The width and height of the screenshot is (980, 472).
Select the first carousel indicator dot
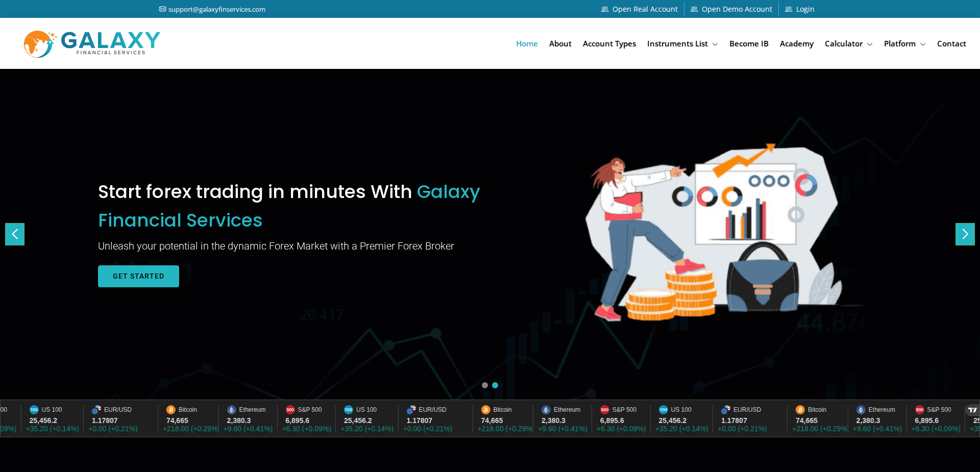point(485,385)
